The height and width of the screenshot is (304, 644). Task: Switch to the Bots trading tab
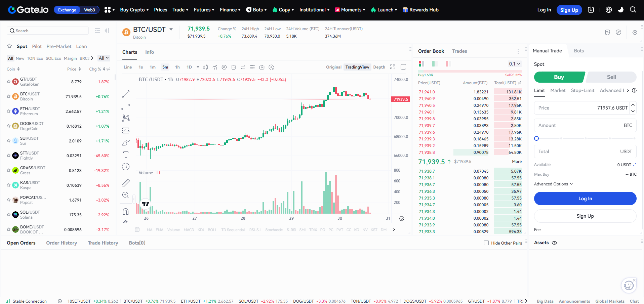[579, 51]
